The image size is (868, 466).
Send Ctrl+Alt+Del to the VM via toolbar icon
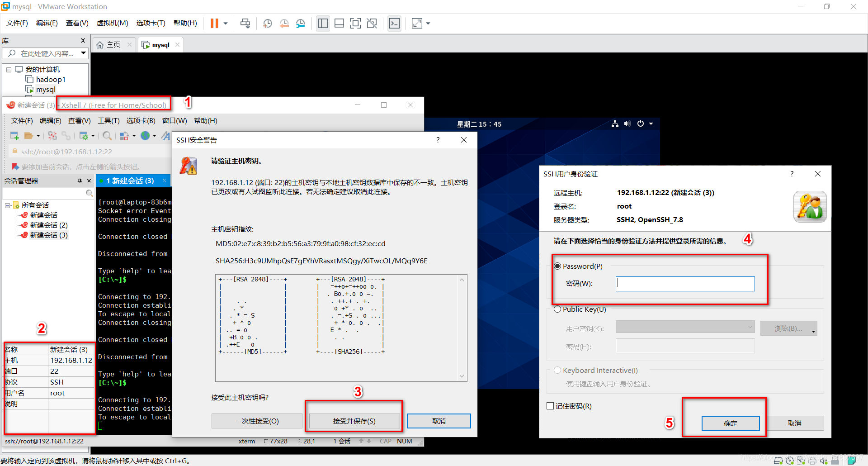(x=245, y=23)
